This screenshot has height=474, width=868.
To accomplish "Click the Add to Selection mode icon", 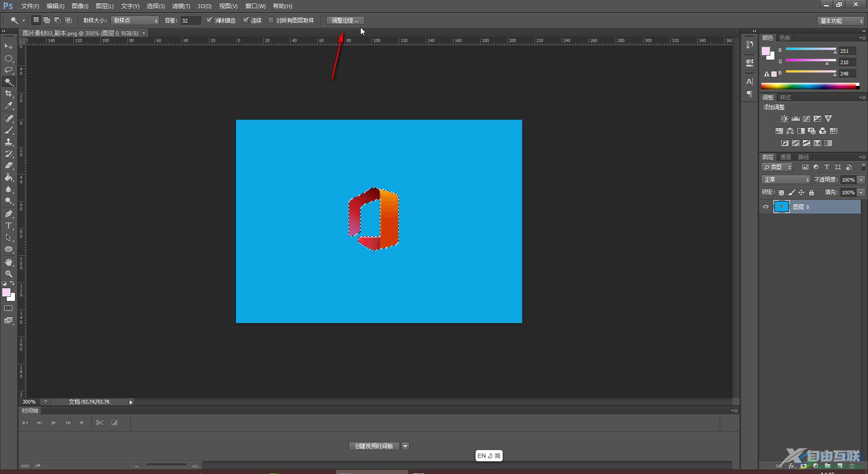I will [47, 20].
